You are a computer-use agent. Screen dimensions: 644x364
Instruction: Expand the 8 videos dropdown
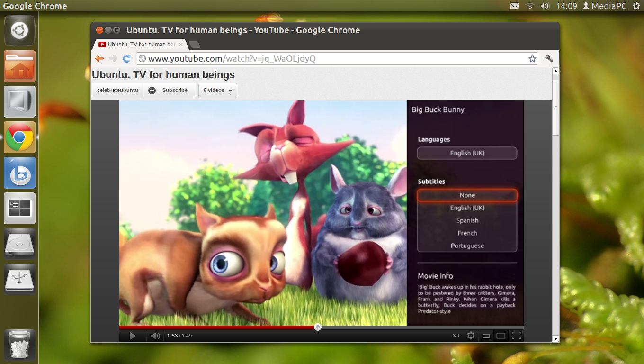(218, 90)
